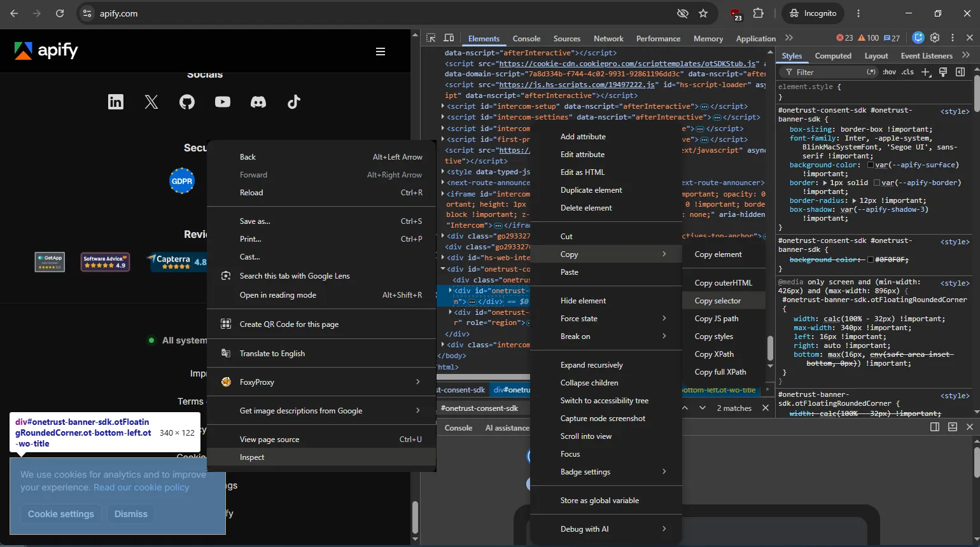This screenshot has height=547, width=980.
Task: Click the #0F0F0F color swatch
Action: (871, 260)
